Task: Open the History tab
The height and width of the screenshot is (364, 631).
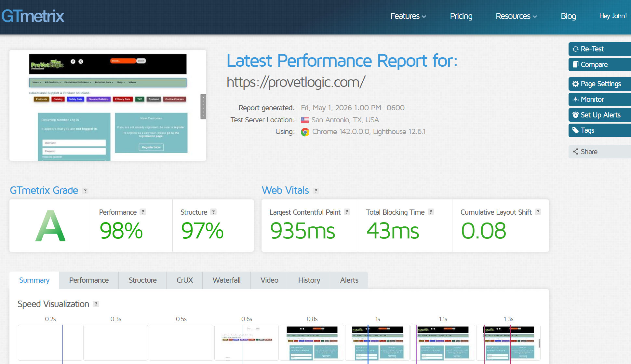Action: tap(309, 280)
